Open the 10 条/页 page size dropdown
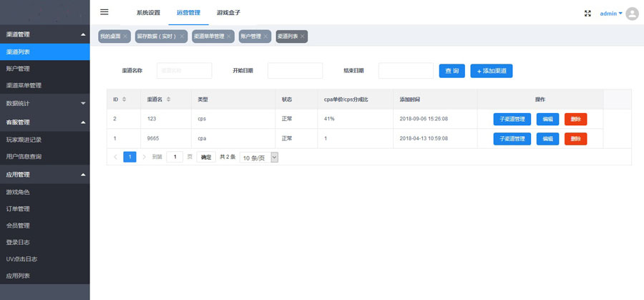Viewport: 644px width, 300px height. [258, 157]
